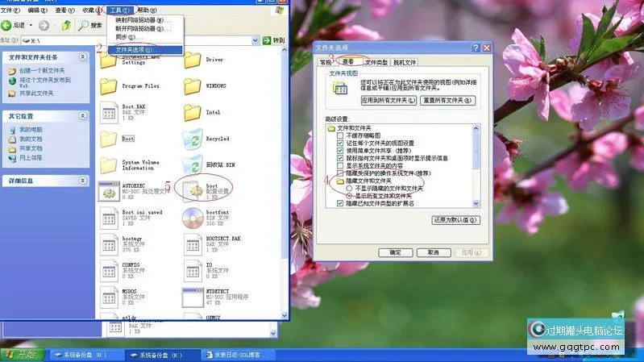
Task: Open the address bar dropdown arrow
Action: 255,40
